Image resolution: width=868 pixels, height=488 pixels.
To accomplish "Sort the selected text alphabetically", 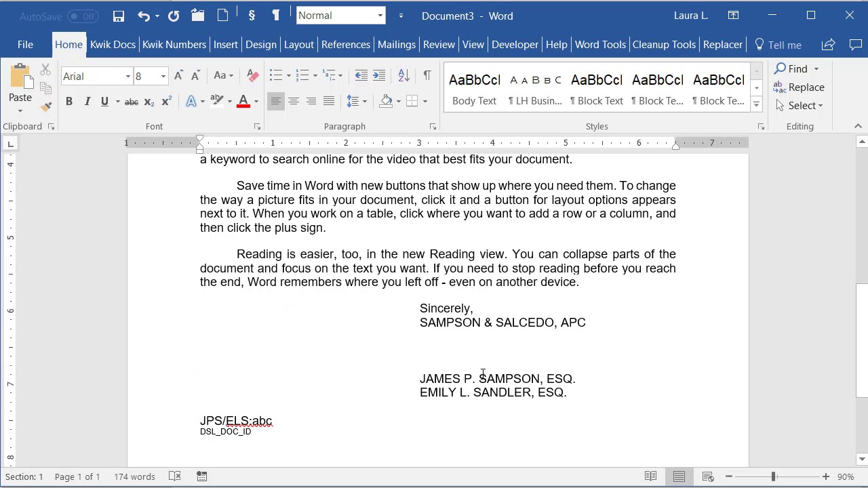I will coord(403,76).
